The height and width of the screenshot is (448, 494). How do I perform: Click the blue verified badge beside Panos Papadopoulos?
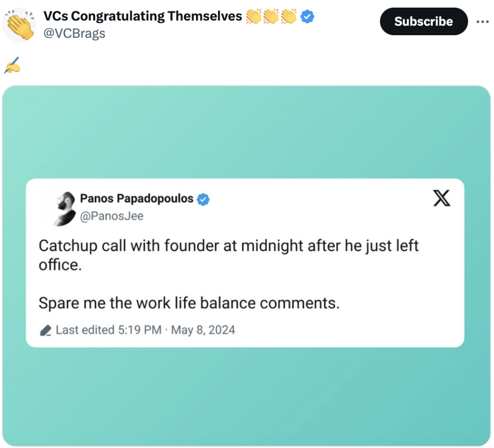coord(203,199)
